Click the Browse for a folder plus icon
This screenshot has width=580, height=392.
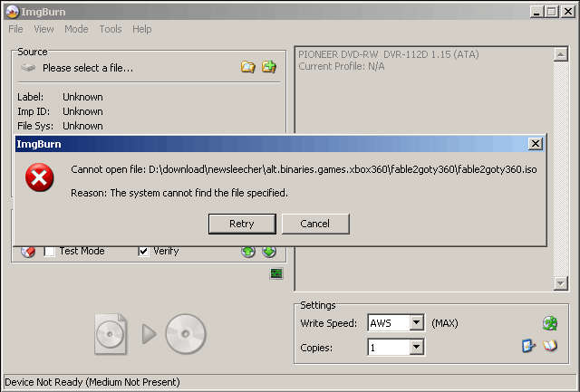[269, 66]
